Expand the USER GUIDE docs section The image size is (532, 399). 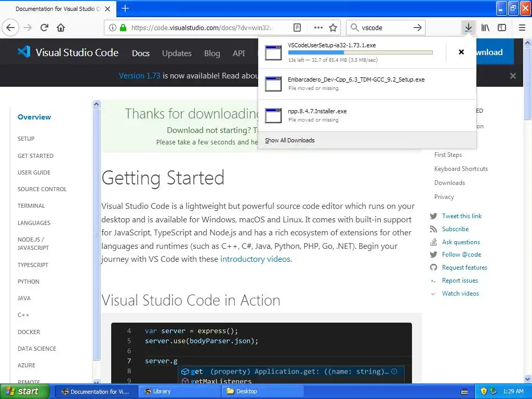[x=34, y=172]
